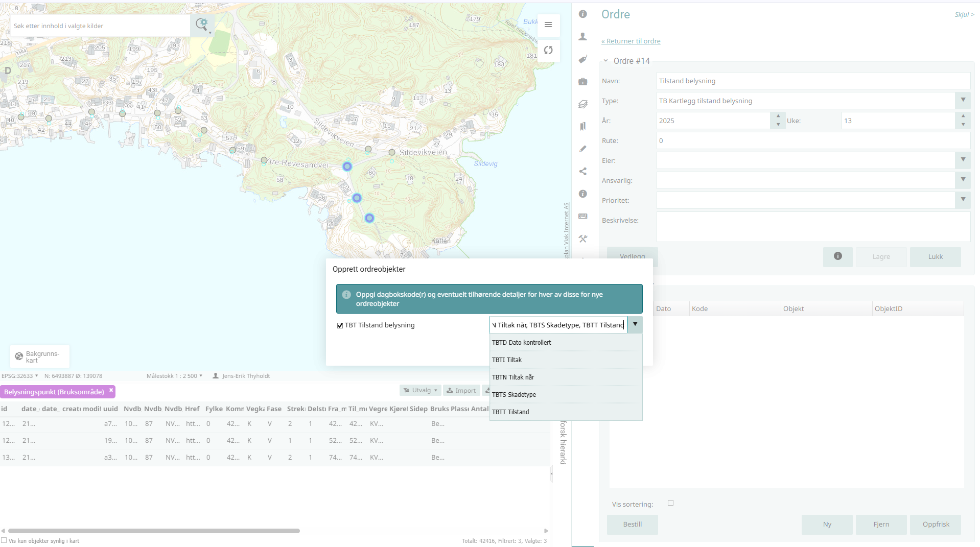Viewport: 980px width, 547px height.
Task: Open the map hamburger menu
Action: pyautogui.click(x=548, y=25)
